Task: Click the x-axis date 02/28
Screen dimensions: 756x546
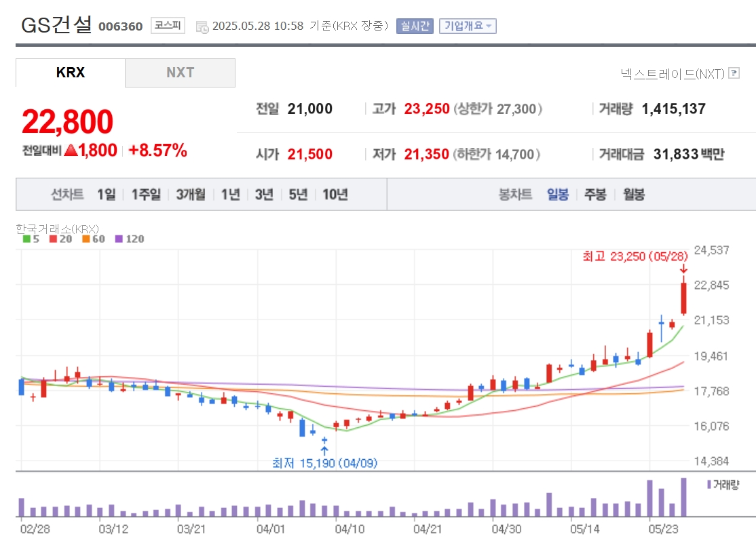Action: click(35, 529)
